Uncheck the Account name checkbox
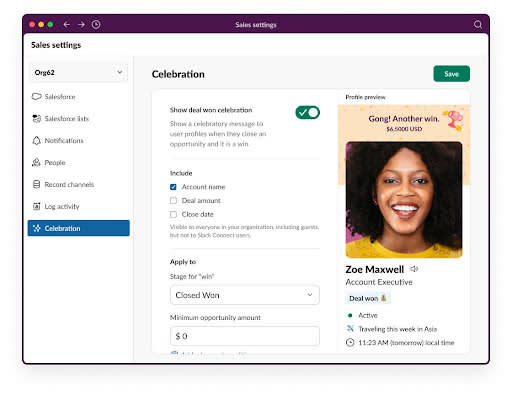The image size is (512, 395). coord(173,187)
